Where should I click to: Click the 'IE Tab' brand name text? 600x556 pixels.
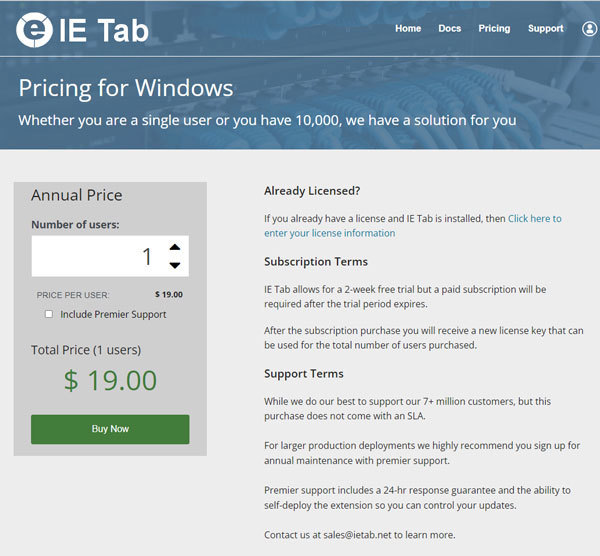click(105, 30)
